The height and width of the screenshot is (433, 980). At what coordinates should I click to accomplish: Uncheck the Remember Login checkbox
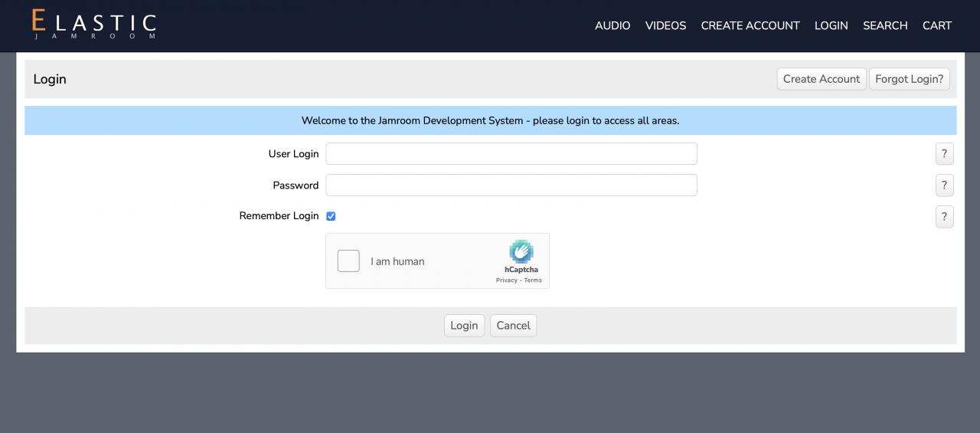pos(331,216)
